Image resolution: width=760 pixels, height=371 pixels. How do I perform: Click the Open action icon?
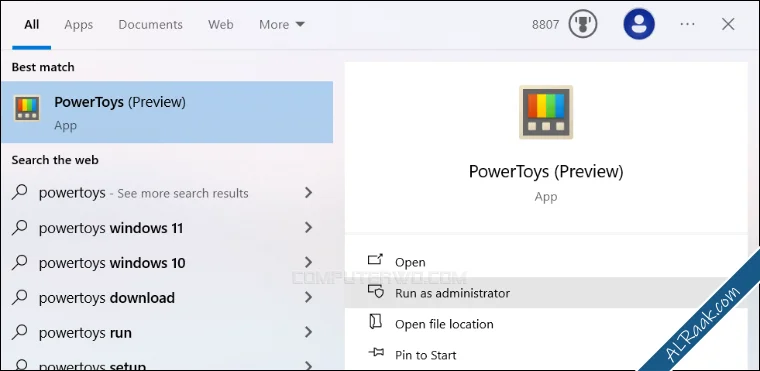tap(375, 259)
